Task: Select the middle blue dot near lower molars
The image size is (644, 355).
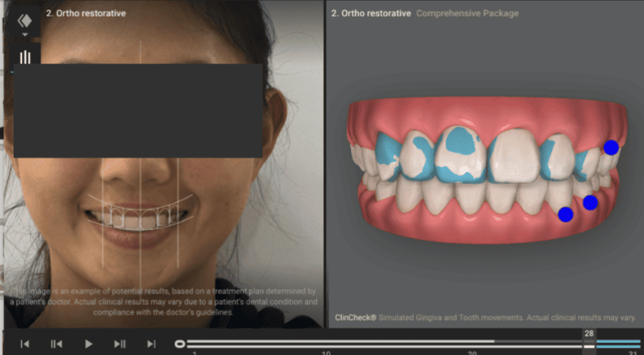Action: tap(590, 203)
